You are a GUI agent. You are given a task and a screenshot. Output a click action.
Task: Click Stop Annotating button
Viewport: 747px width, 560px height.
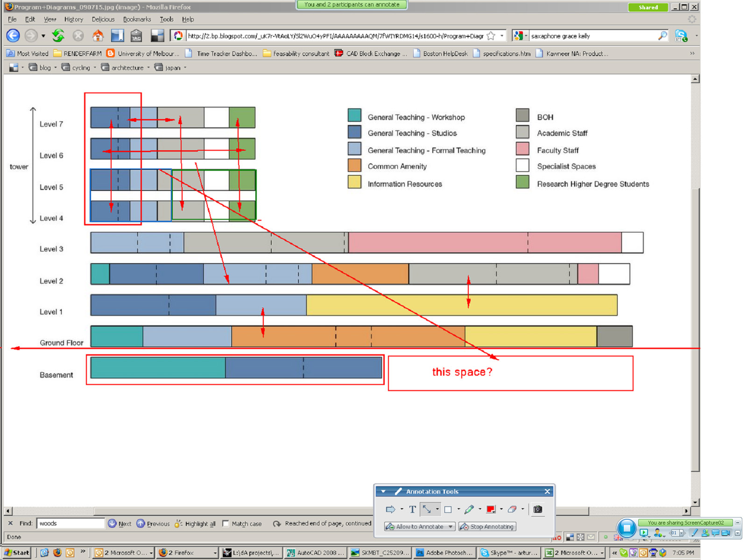487,526
